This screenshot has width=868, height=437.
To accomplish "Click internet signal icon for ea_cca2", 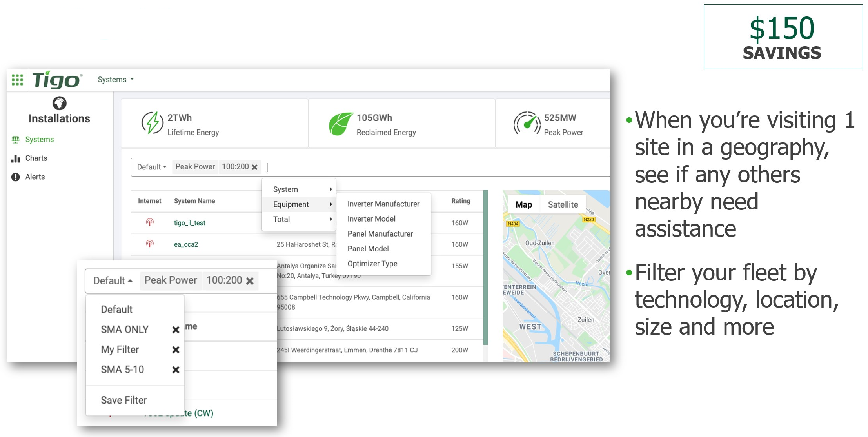I will 150,244.
